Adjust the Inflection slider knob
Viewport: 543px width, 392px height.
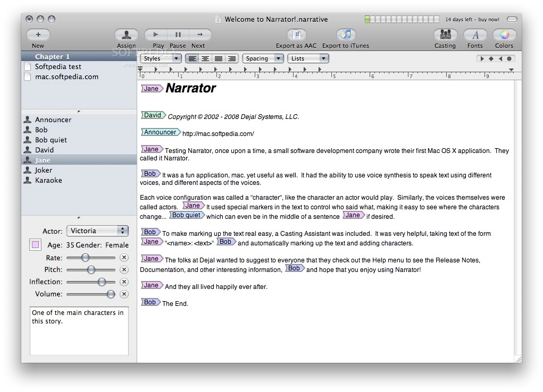[x=102, y=282]
